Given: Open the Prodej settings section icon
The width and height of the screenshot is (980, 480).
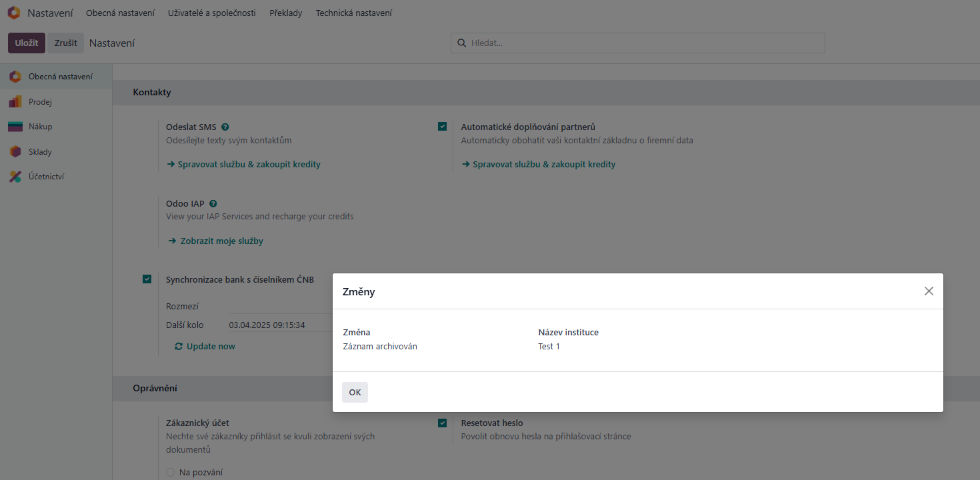Looking at the screenshot, I should 15,102.
